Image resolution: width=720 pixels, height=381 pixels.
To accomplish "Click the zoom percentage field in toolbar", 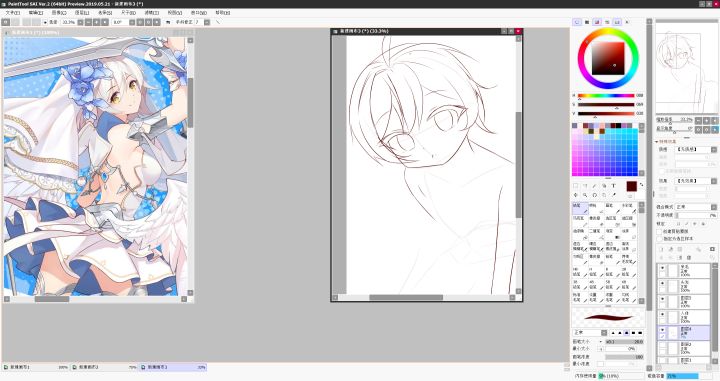I will 68,22.
